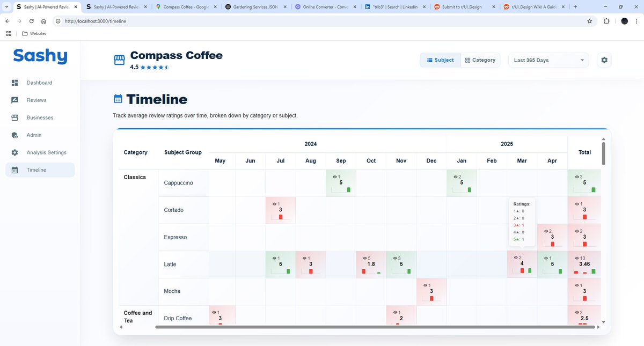Screen dimensions: 644x346
Task: Click the site info icon in address bar
Action: click(57, 21)
